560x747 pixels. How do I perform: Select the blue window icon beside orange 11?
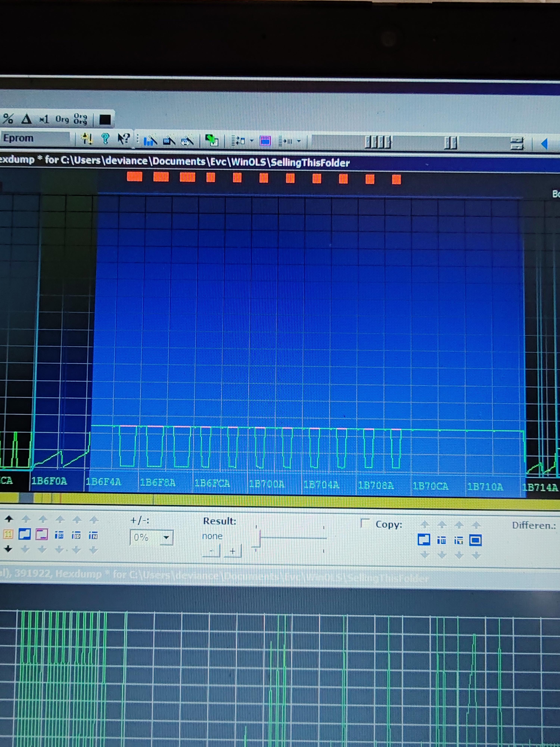pos(25,534)
